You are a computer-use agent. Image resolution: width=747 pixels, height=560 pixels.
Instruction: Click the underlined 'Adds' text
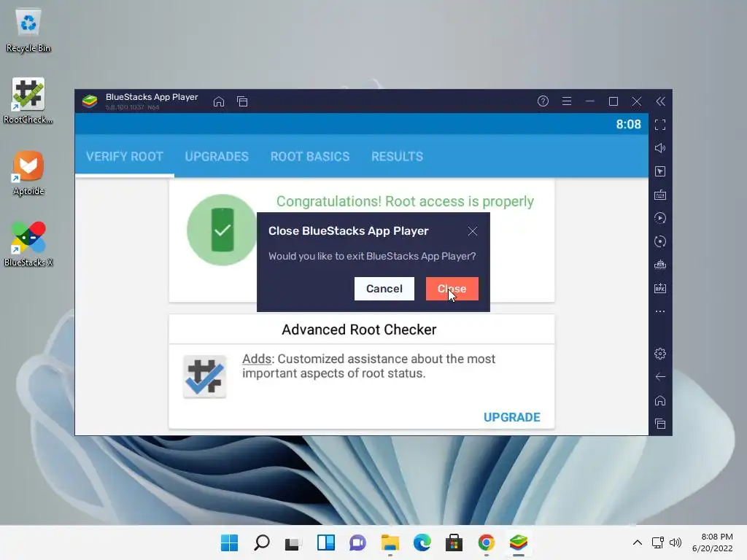coord(257,359)
